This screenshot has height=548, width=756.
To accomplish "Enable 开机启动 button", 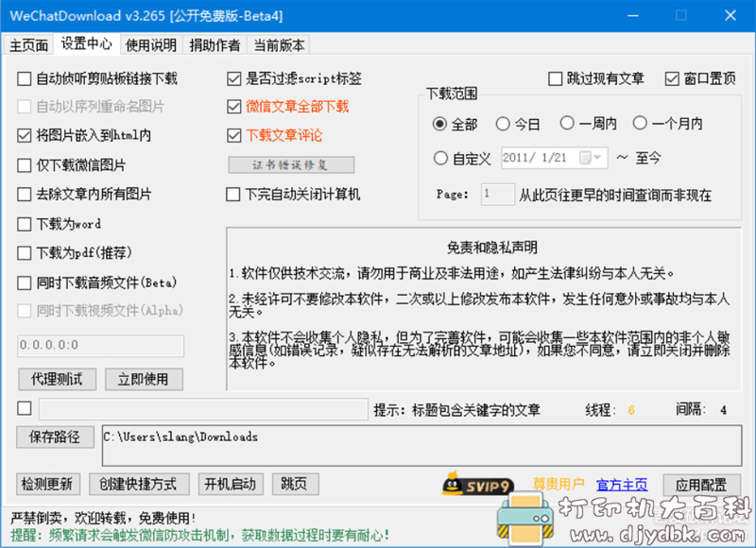I will pos(231,484).
